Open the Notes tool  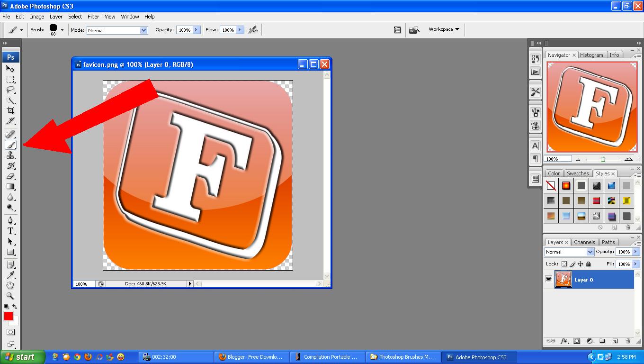(x=10, y=264)
